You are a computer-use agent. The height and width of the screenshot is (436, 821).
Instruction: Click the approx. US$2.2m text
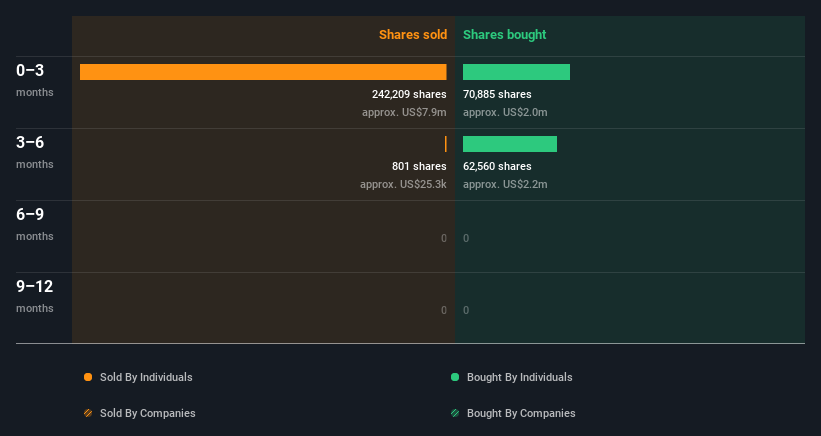(x=505, y=184)
